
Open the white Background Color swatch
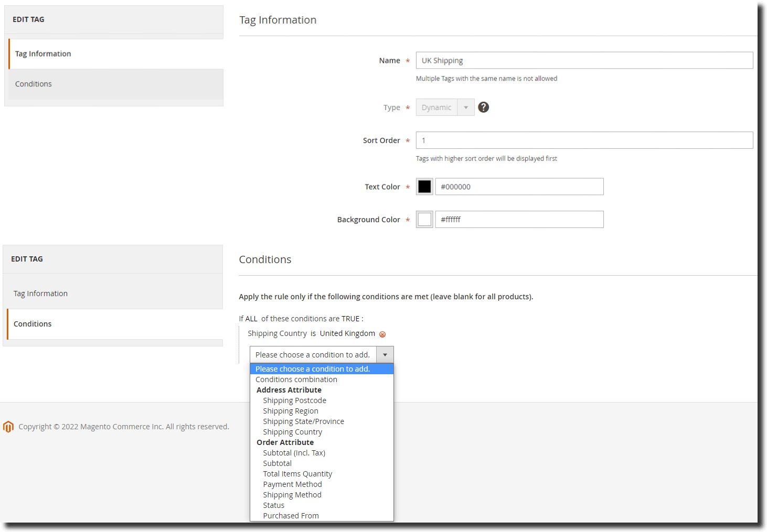tap(424, 220)
